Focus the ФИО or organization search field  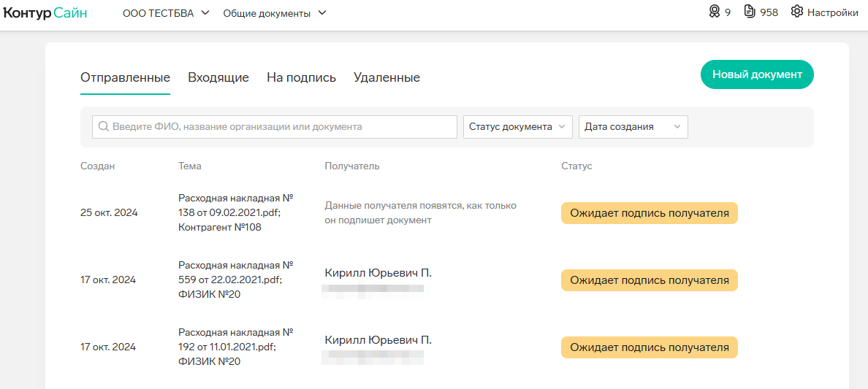pos(275,127)
